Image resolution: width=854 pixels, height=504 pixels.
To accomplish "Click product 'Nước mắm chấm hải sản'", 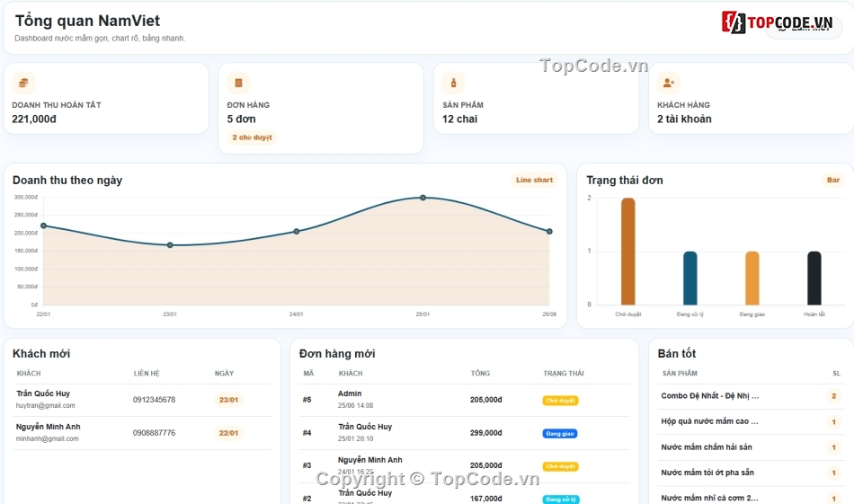I will [x=707, y=447].
